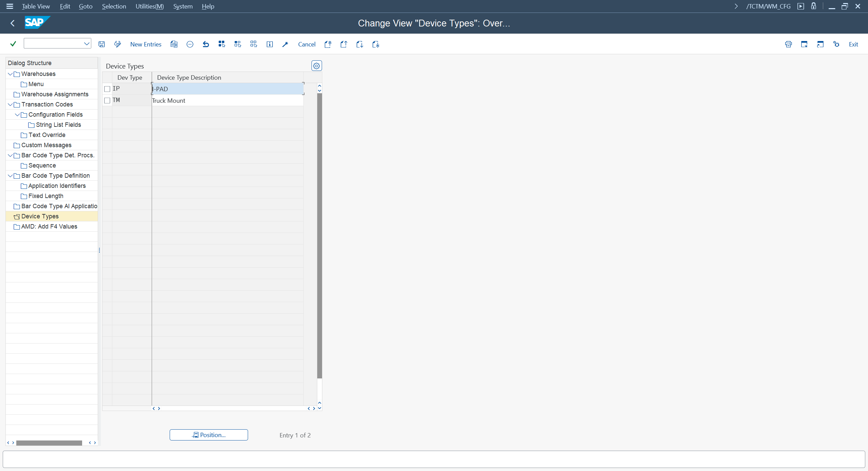Click the Save icon in toolbar
Screen dimensions: 868x471
click(101, 44)
